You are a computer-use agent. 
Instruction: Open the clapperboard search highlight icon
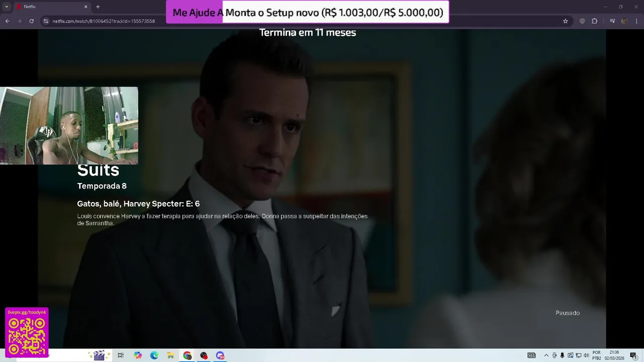(x=99, y=355)
